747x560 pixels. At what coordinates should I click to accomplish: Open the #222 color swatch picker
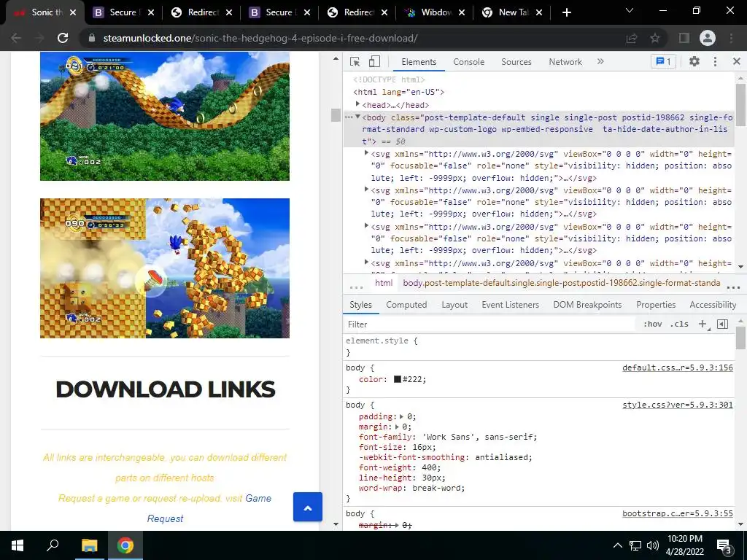[398, 379]
